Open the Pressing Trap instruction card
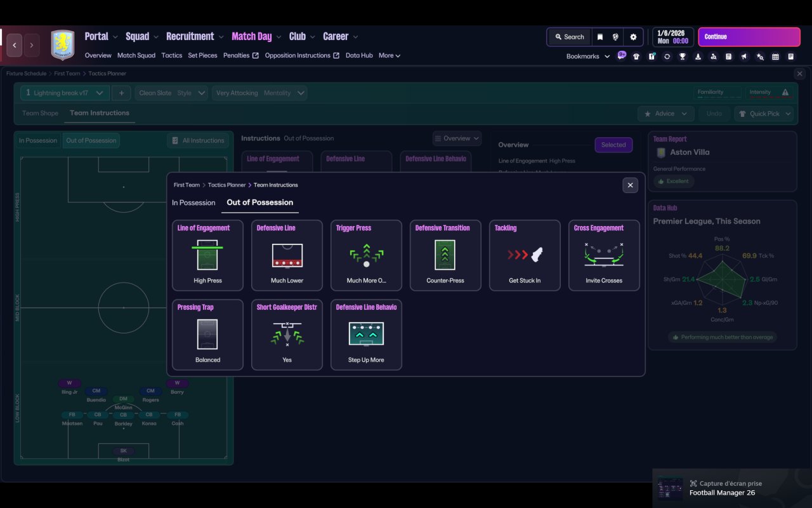Screen dimensions: 812x508 207,335
